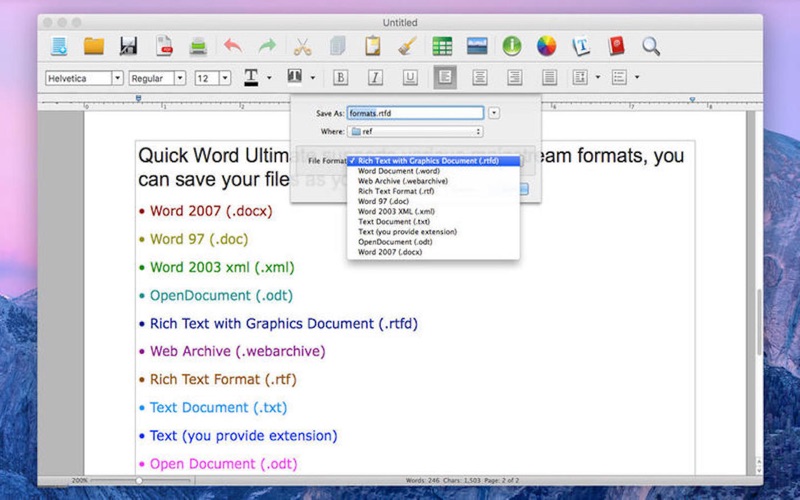The width and height of the screenshot is (800, 500).
Task: Open the green info icon
Action: [512, 46]
